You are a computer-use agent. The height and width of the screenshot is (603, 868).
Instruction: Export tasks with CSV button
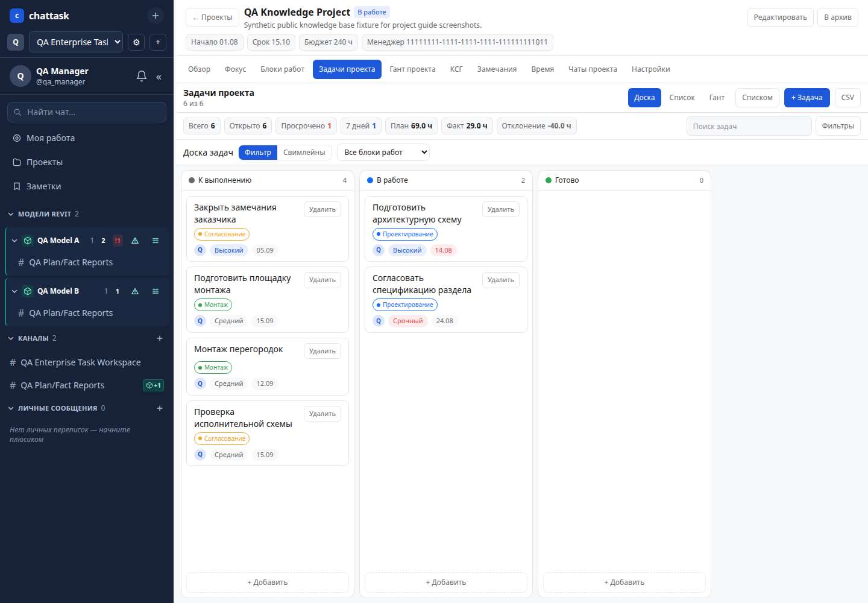pyautogui.click(x=848, y=98)
